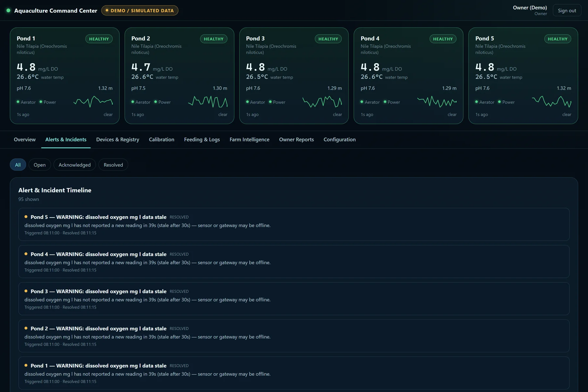Click the green status dot beside Aquaculture Command Center
Image resolution: width=588 pixels, height=392 pixels.
click(8, 10)
